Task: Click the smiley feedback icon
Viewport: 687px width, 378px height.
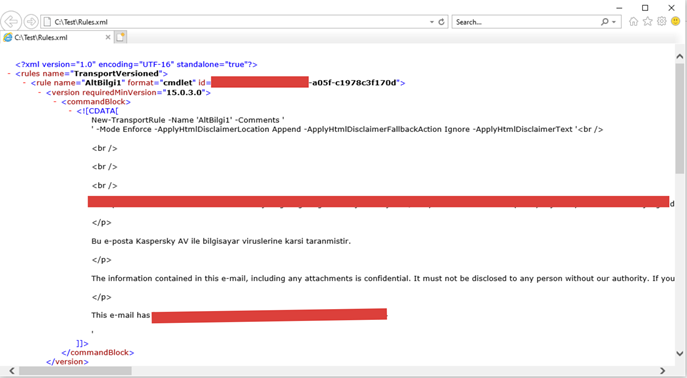Action: [x=676, y=21]
